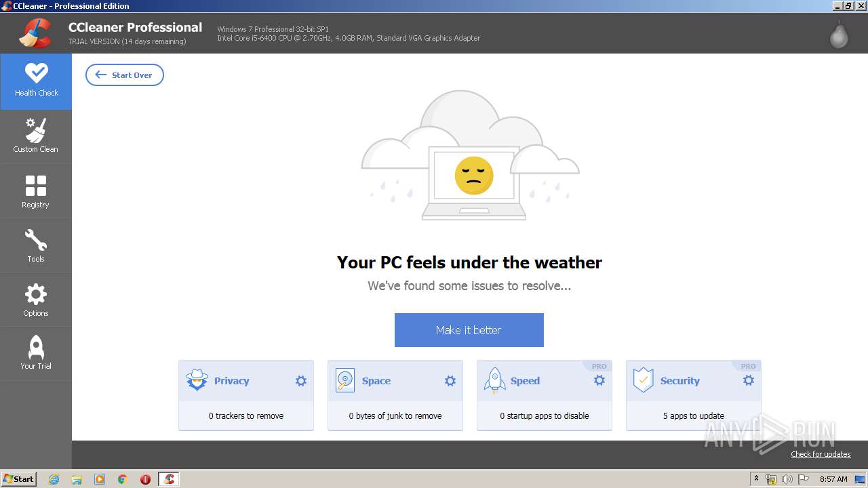Viewport: 868px width, 488px height.
Task: Click the Make it better button
Action: [469, 330]
